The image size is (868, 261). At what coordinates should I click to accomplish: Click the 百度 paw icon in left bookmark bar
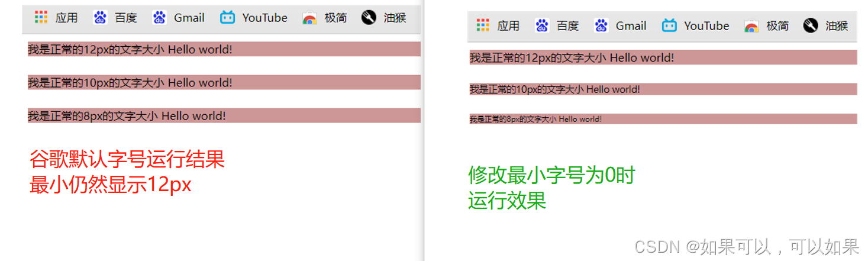coord(100,18)
